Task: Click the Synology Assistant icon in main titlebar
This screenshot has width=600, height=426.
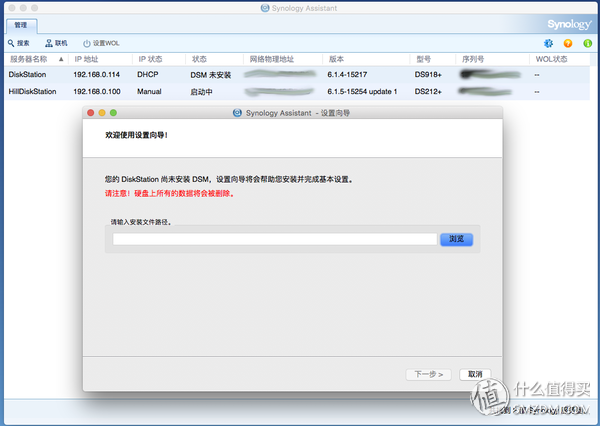Action: click(265, 8)
